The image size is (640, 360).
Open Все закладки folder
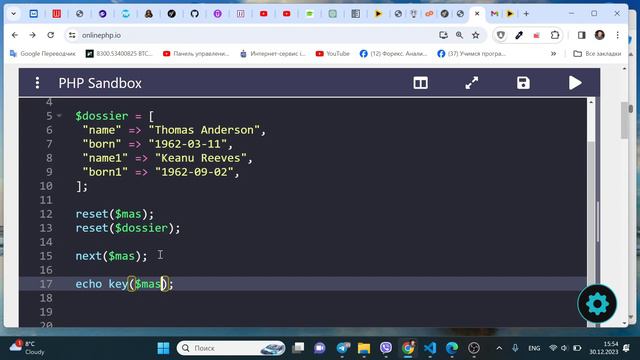(x=597, y=53)
